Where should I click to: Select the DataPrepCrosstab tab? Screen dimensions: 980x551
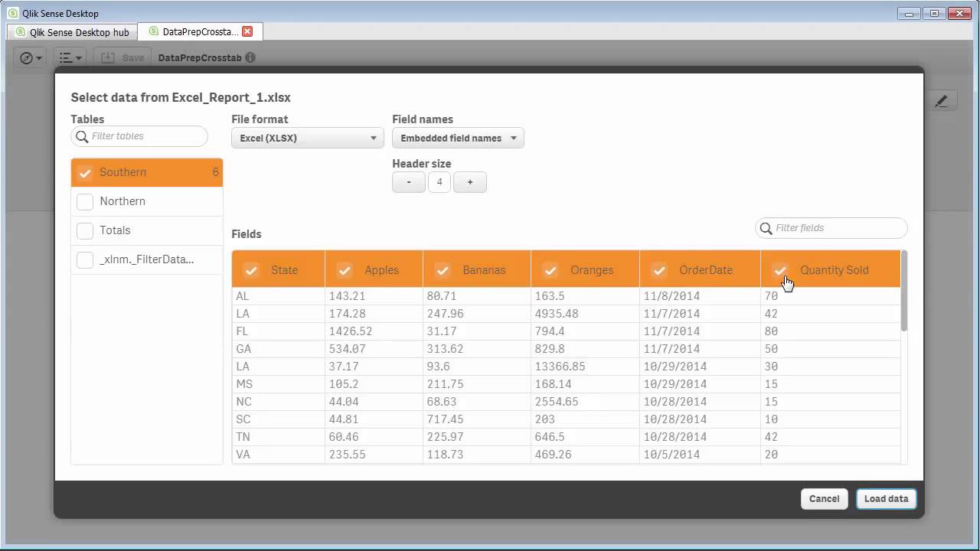click(x=201, y=31)
